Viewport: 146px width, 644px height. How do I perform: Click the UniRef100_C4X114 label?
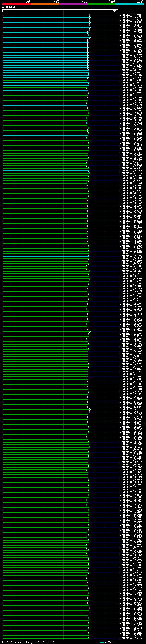click(131, 474)
